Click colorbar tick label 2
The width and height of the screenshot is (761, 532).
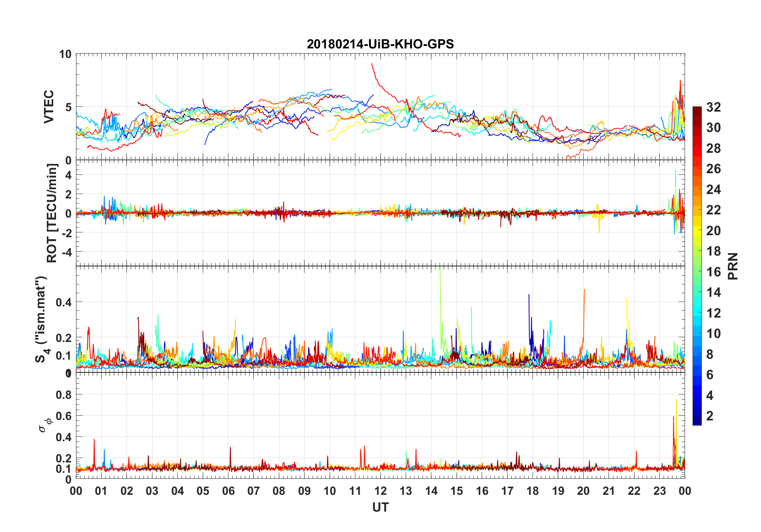point(710,416)
